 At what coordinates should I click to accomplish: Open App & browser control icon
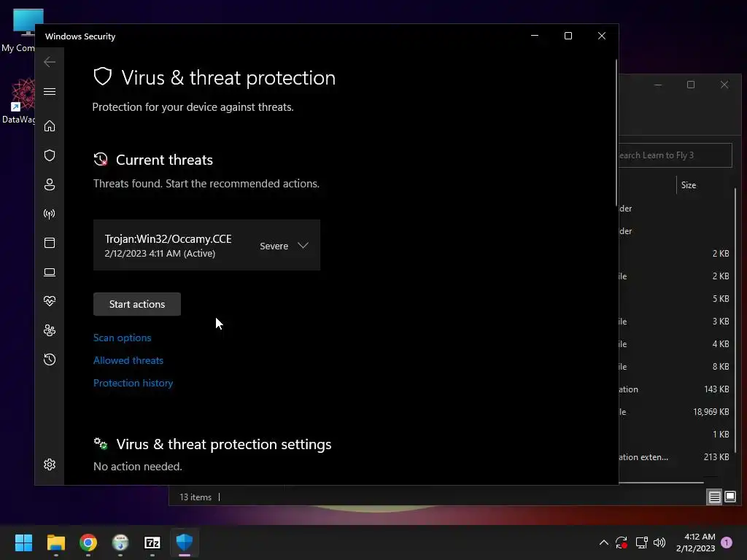click(x=50, y=243)
